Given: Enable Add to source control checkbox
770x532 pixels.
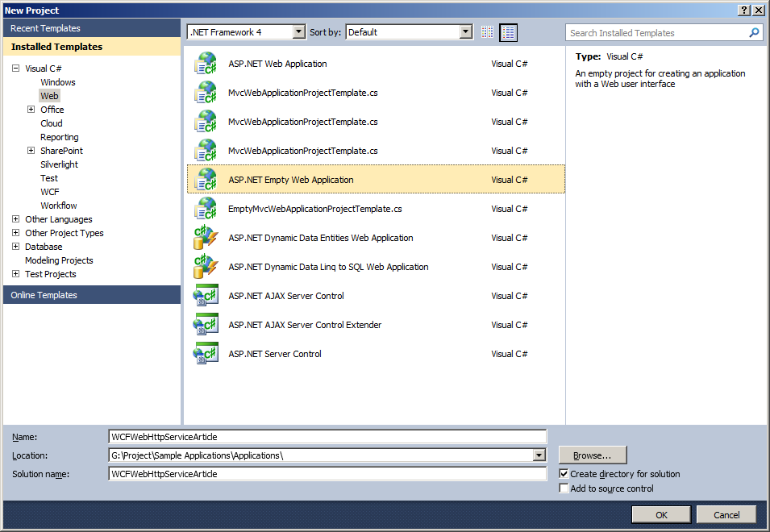Looking at the screenshot, I should point(564,488).
